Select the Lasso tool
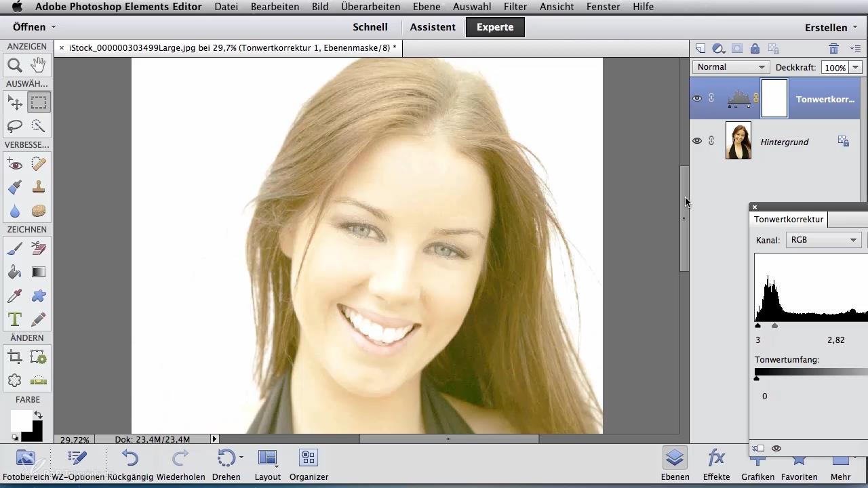Image resolution: width=868 pixels, height=488 pixels. [x=15, y=126]
